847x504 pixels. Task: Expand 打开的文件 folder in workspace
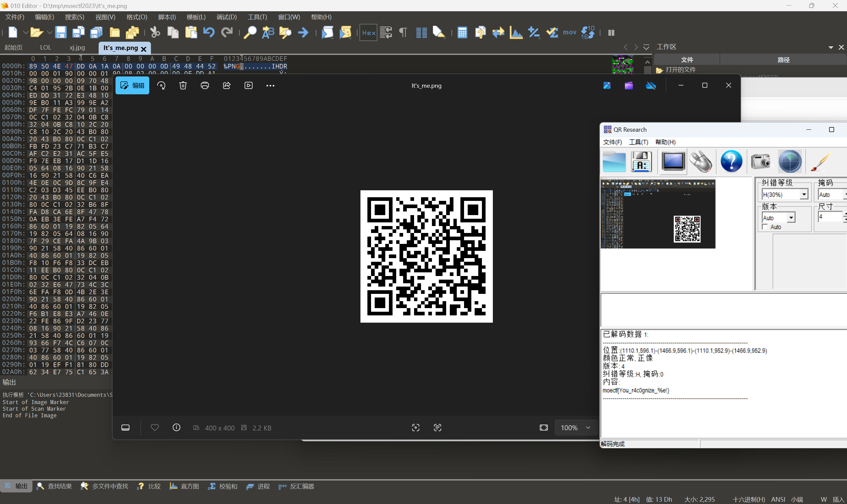[x=676, y=70]
